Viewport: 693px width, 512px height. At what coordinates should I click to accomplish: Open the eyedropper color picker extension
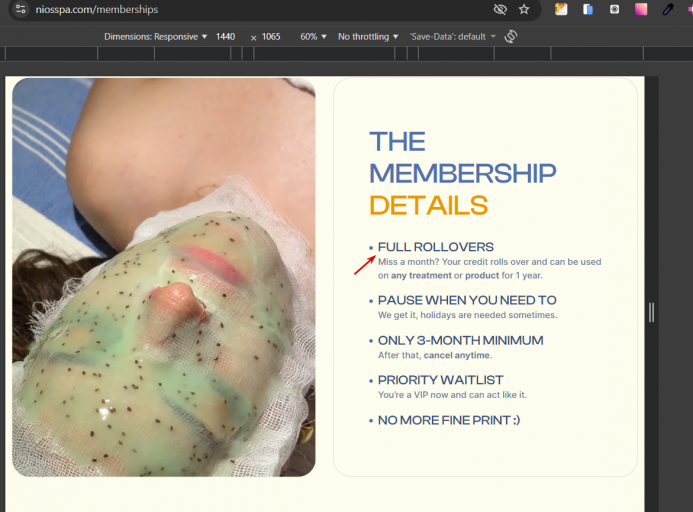(668, 9)
